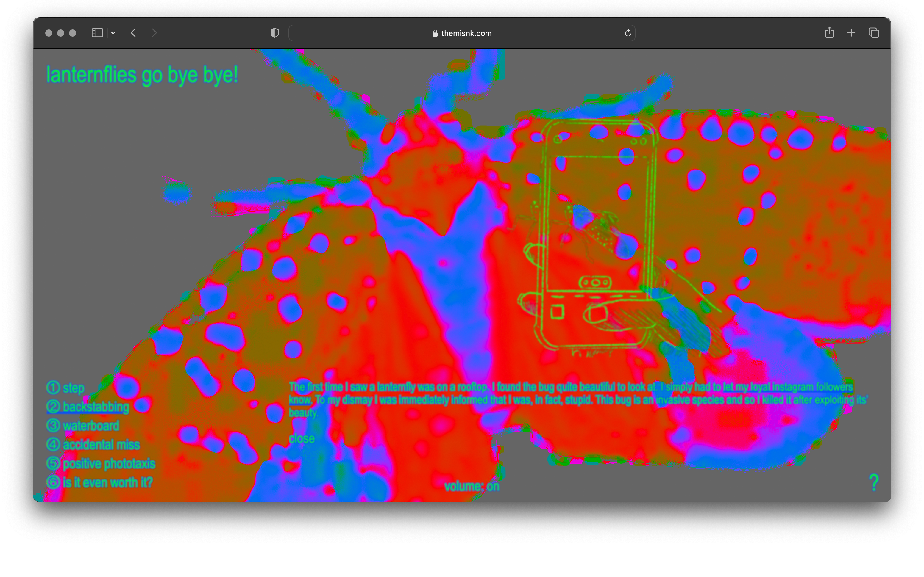
Task: Open a new tab with plus icon
Action: click(x=851, y=33)
